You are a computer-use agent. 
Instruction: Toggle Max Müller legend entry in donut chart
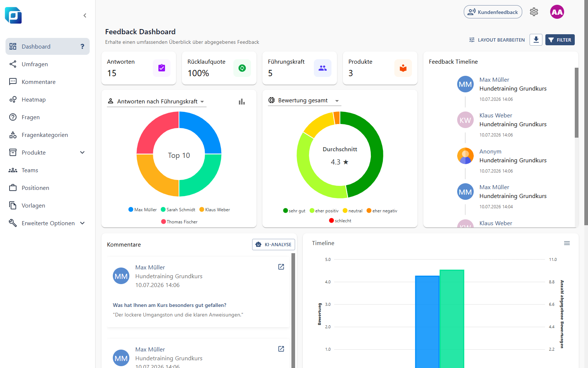pos(142,210)
